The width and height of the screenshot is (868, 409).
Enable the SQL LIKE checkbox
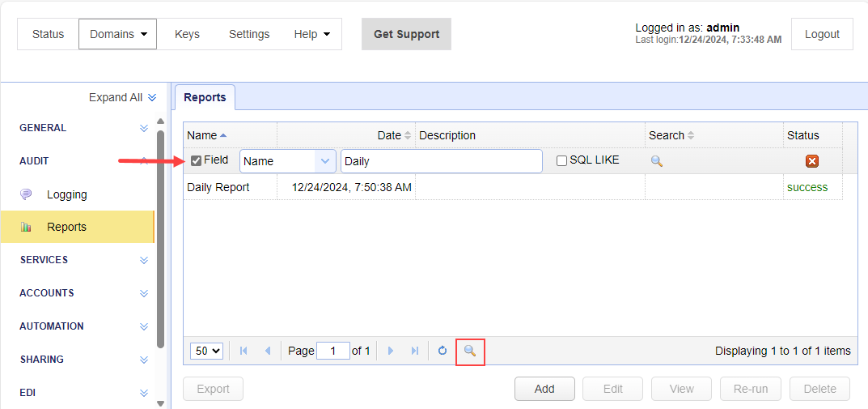coord(562,161)
